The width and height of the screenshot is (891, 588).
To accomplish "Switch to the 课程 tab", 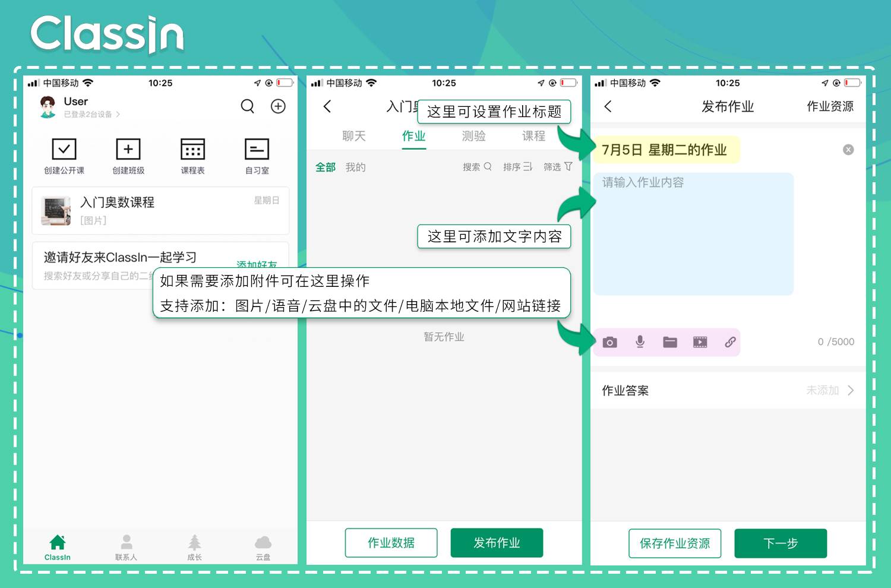I will [533, 136].
